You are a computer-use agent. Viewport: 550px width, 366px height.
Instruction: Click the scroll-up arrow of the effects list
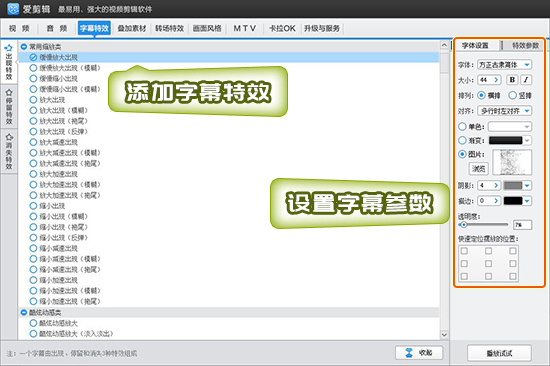(444, 46)
